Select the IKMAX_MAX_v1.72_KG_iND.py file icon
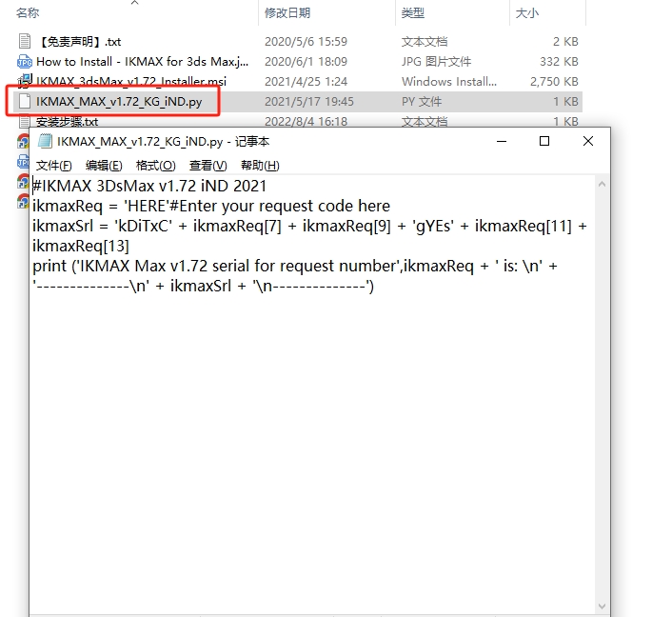 (25, 101)
